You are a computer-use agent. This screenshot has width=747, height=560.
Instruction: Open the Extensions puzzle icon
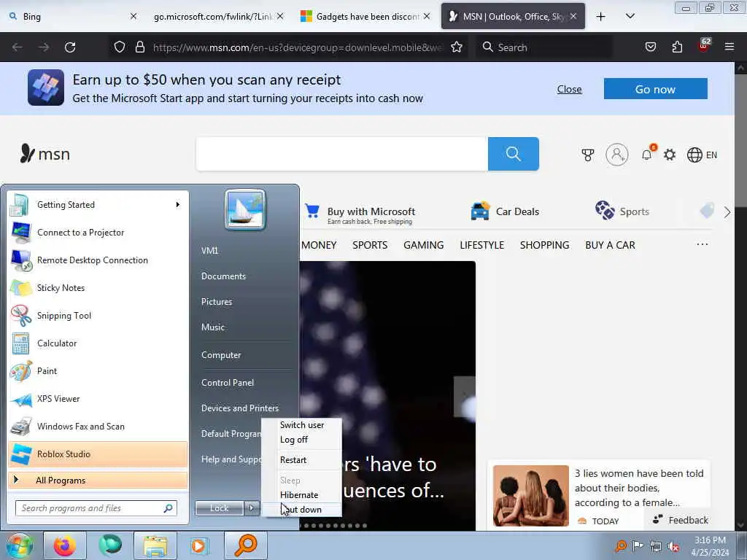[x=677, y=47]
